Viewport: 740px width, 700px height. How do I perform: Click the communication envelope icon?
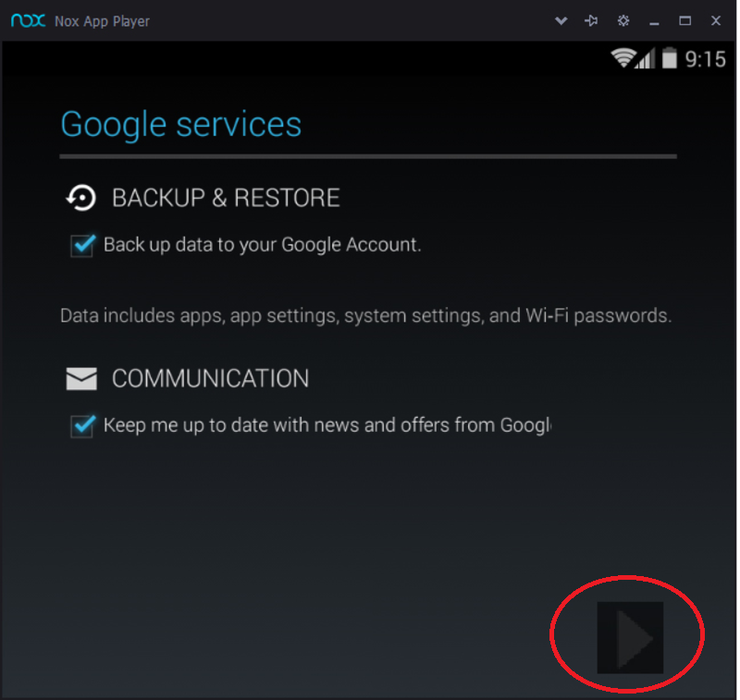pyautogui.click(x=82, y=380)
